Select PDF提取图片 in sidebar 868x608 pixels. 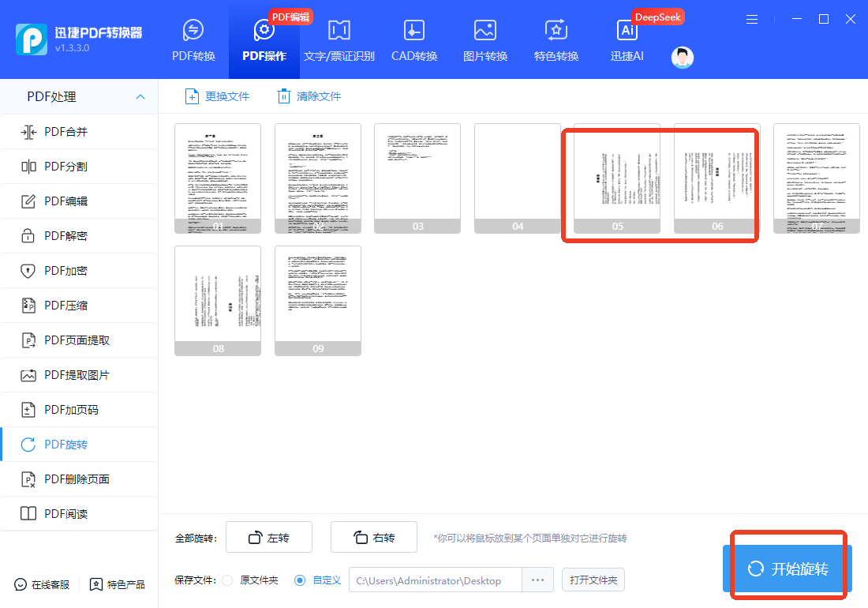79,375
